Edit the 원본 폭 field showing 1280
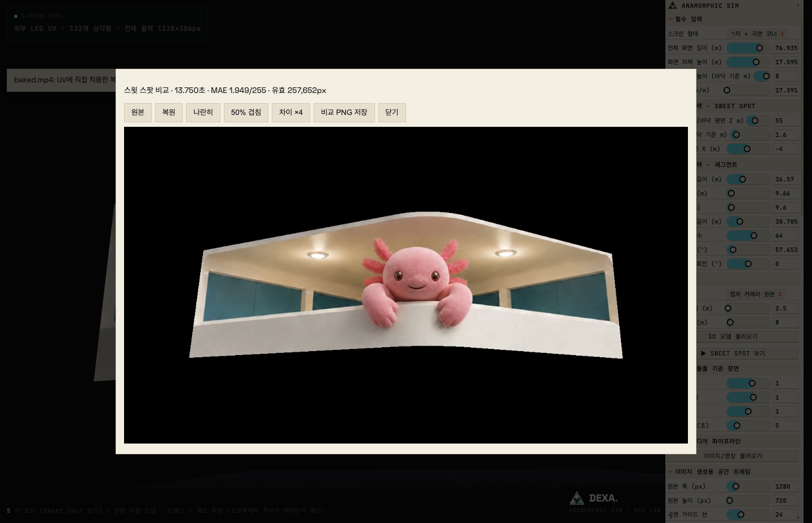Viewport: 812px width, 523px height. (x=785, y=486)
